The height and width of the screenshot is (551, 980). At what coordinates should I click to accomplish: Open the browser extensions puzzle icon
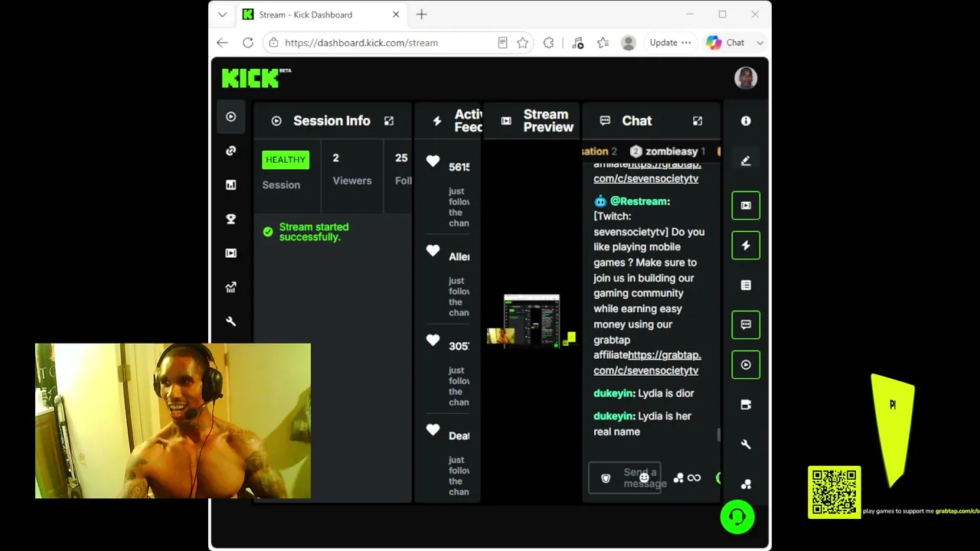pyautogui.click(x=548, y=43)
